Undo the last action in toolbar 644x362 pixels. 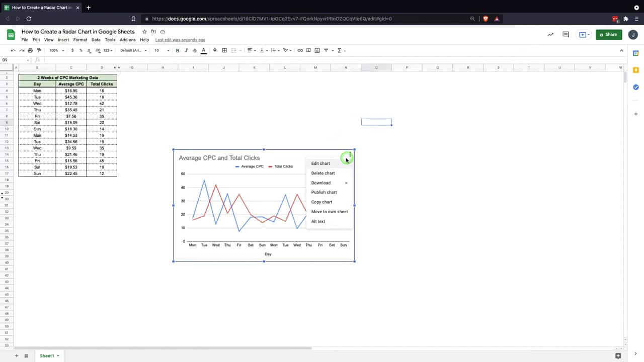click(13, 50)
